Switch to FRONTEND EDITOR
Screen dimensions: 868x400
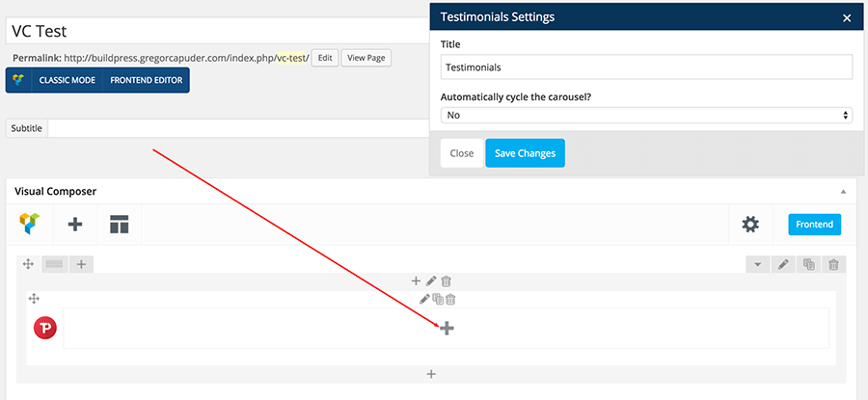point(147,80)
